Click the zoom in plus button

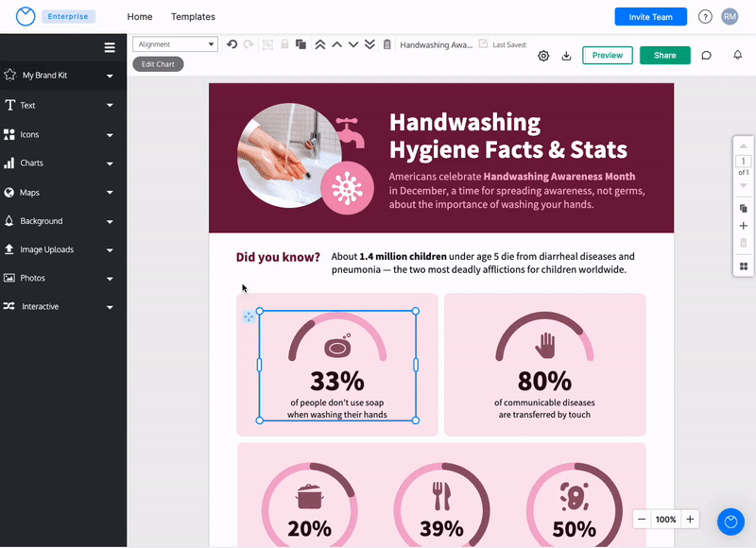(x=690, y=519)
